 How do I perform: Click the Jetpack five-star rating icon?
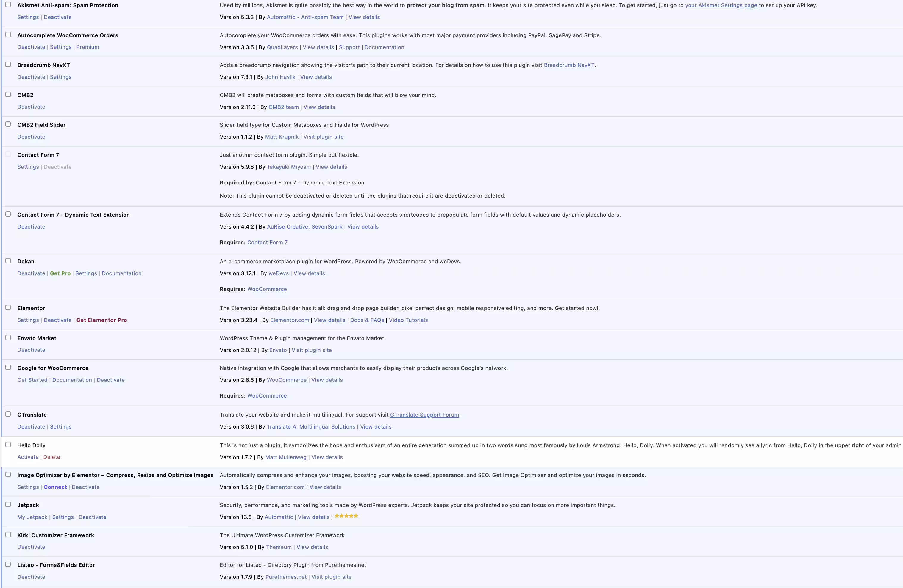point(346,516)
